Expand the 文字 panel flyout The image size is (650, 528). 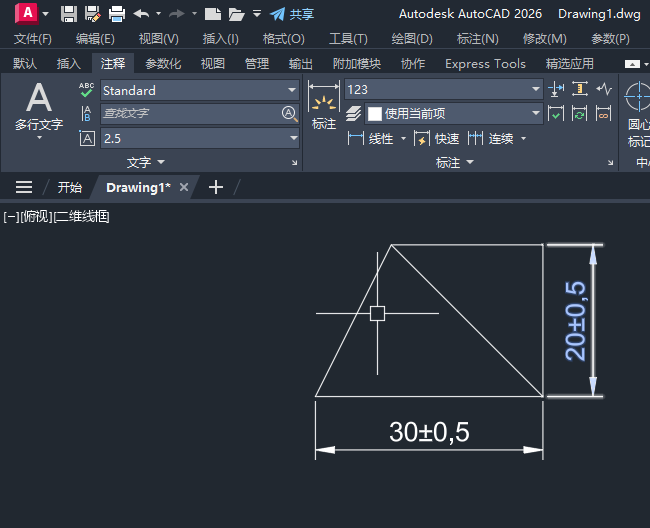click(x=146, y=162)
